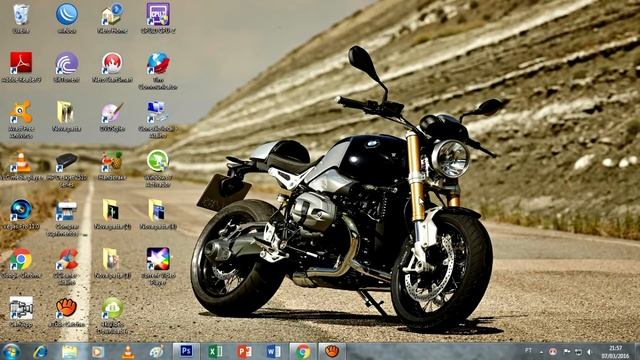Launch the colorful star video player shortcut

(158, 267)
